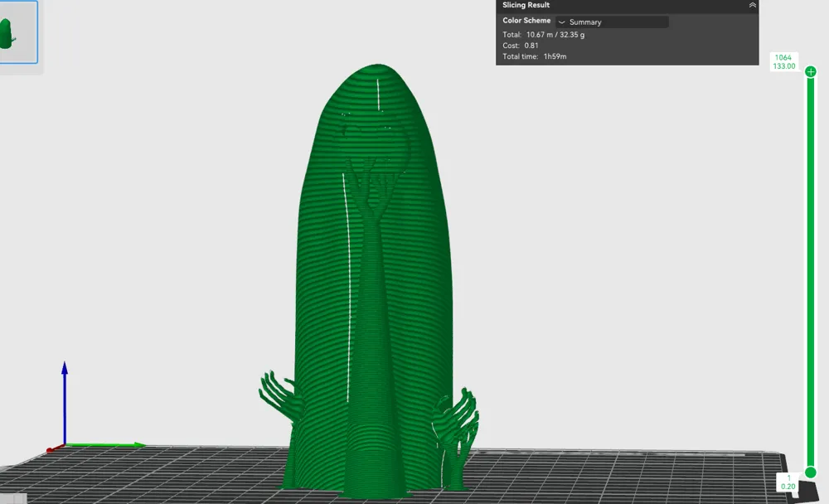Screen dimensions: 829x504
Task: Click the collapse chevron on Slicing Result
Action: click(x=752, y=5)
